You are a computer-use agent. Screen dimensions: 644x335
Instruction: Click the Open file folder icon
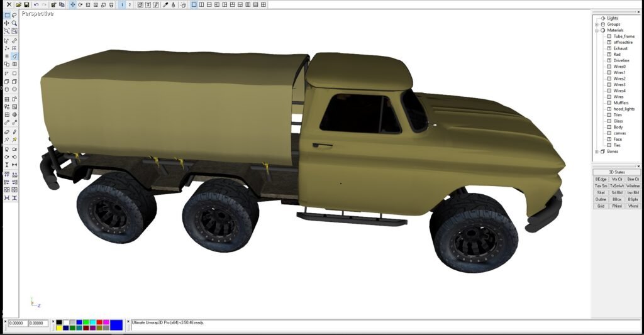[x=19, y=4]
